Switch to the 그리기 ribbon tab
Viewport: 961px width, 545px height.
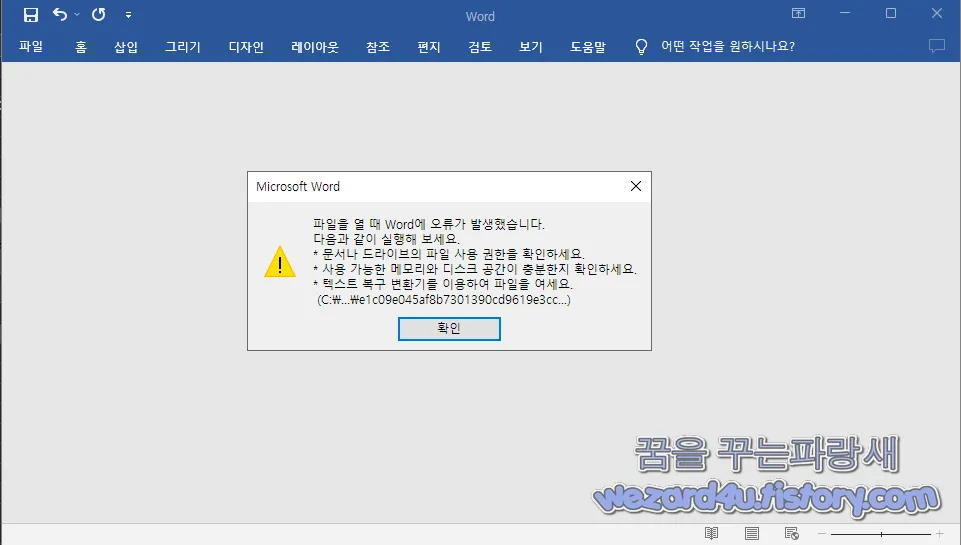point(183,47)
